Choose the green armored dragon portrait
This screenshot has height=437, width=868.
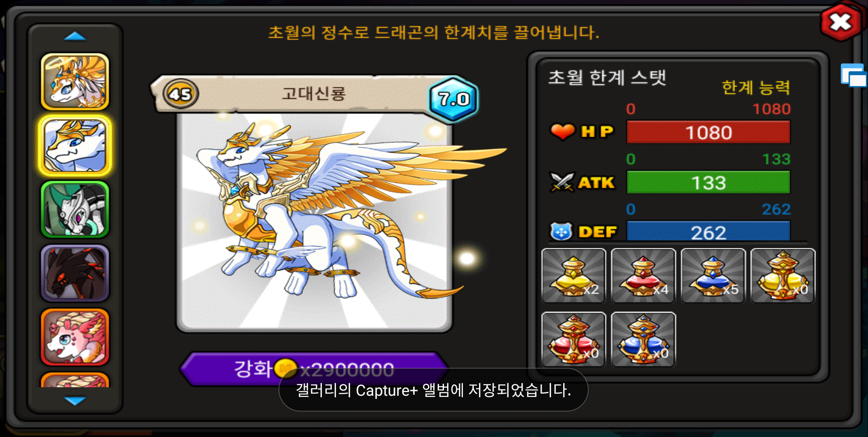pos(75,210)
